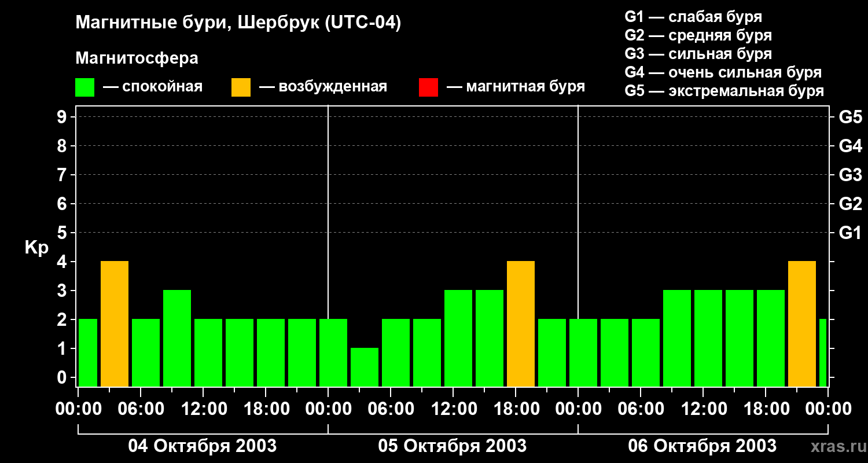The image size is (868, 463).
Task: Click the 'G4 — очень сильная буря' line
Action: (723, 72)
